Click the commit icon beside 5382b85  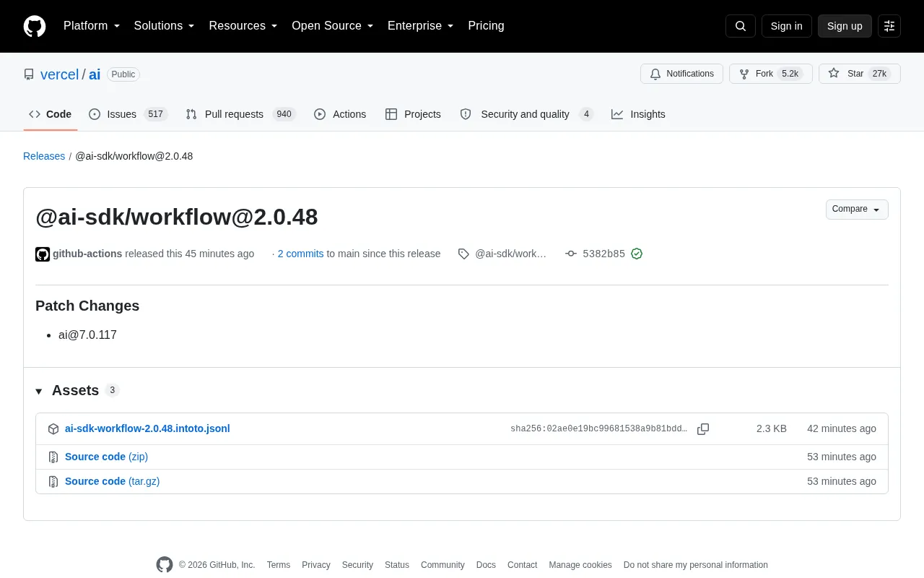[x=571, y=254]
